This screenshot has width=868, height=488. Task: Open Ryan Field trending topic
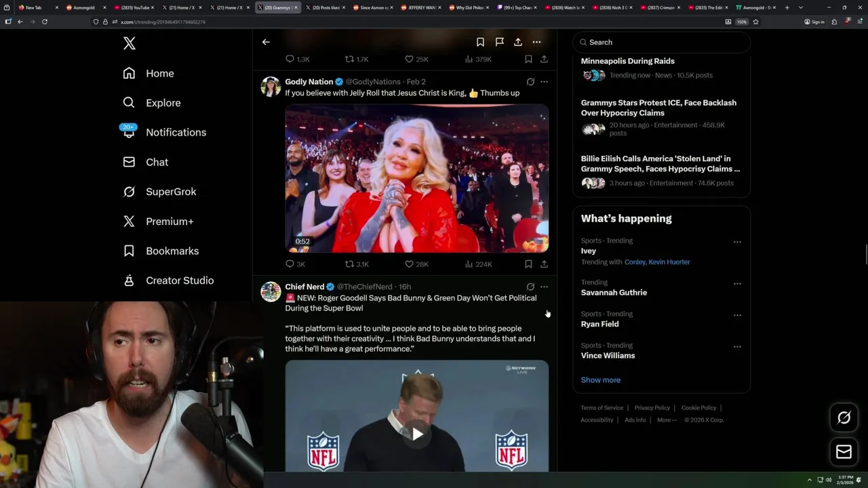[x=599, y=324]
